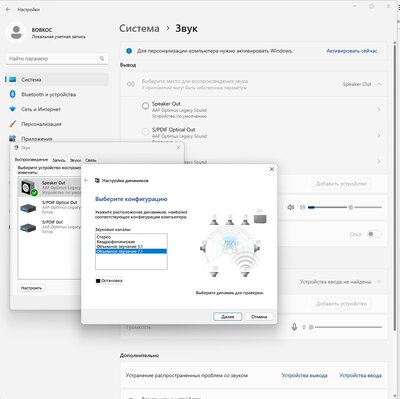Toggle the mono audio switch

point(374,234)
